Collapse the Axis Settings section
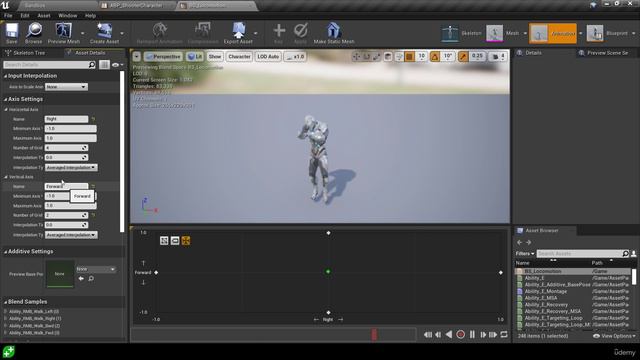The width and height of the screenshot is (640, 360). (6, 99)
